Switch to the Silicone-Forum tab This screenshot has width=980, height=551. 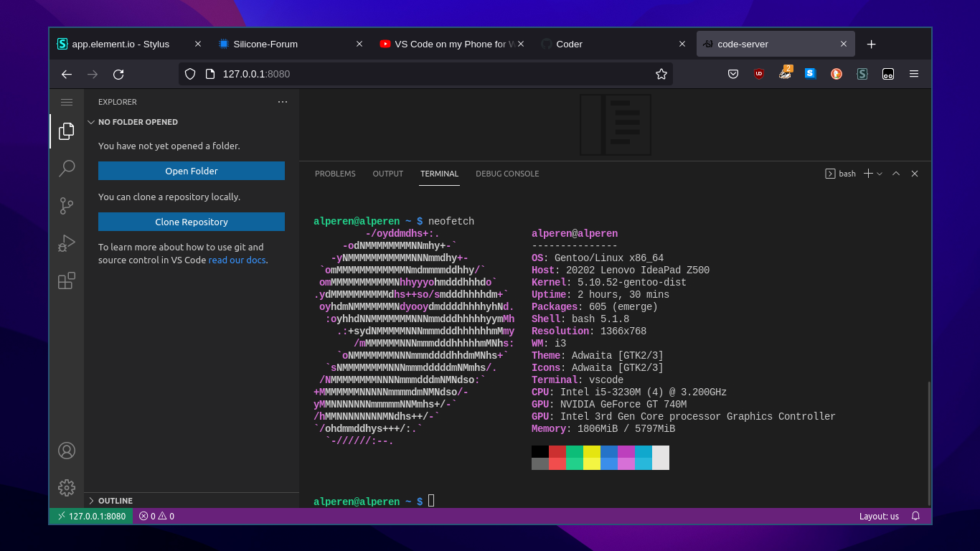pos(291,44)
